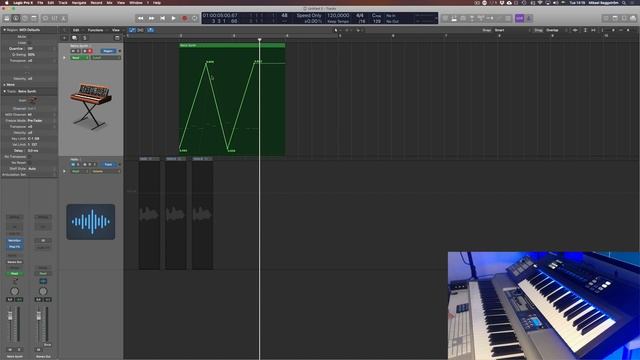Open the Navigate menu
This screenshot has width=640, height=360.
(79, 2)
